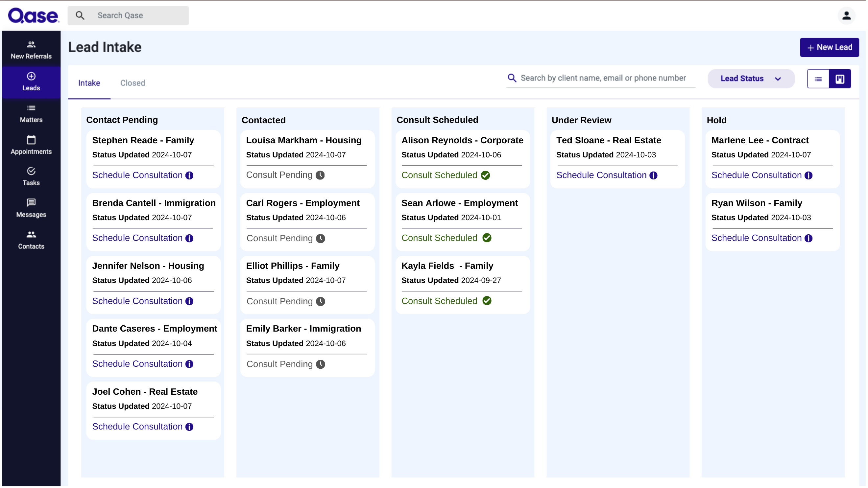Click clock icon on Emily Barker card

click(321, 365)
